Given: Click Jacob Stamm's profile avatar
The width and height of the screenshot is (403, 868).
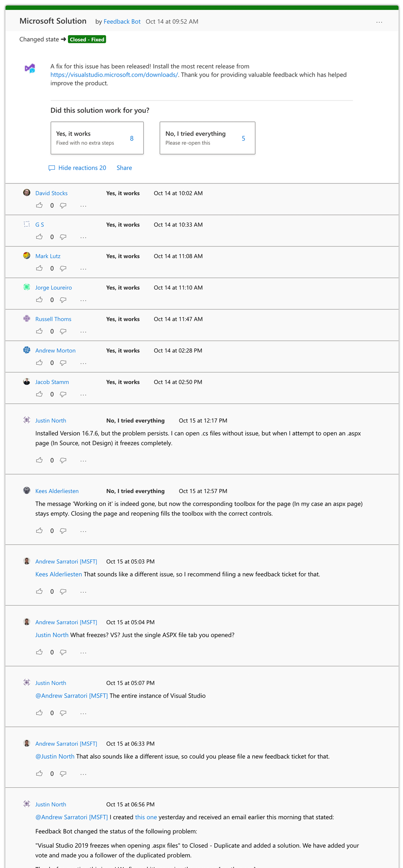Looking at the screenshot, I should (26, 381).
